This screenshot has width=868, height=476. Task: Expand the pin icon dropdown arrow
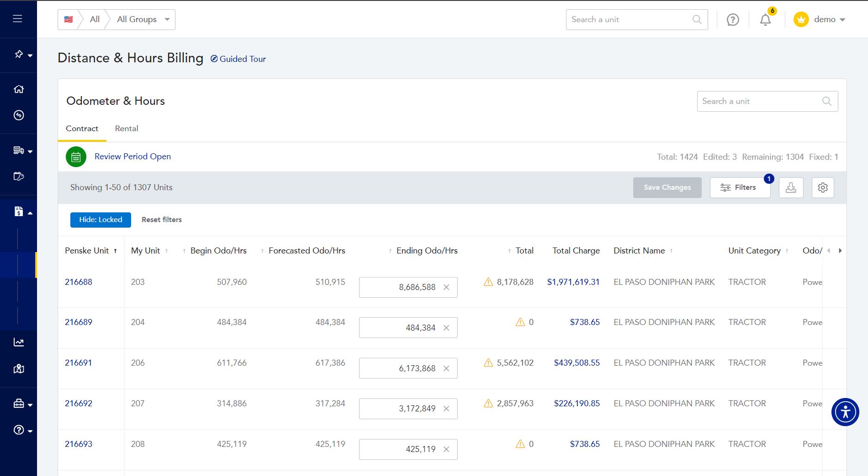(x=30, y=55)
